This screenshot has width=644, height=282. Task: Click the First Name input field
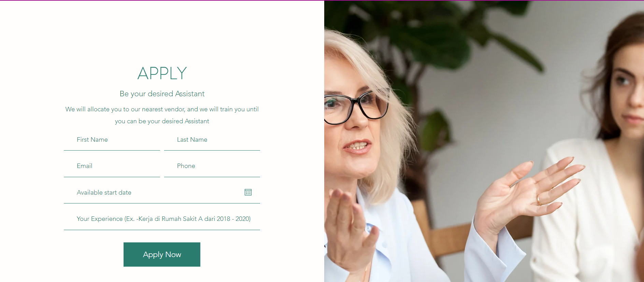click(112, 140)
